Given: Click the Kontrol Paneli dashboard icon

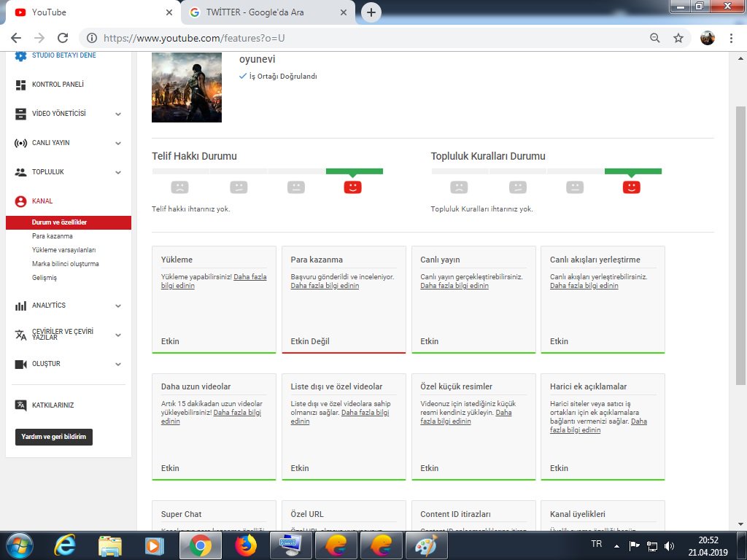Looking at the screenshot, I should pyautogui.click(x=20, y=85).
